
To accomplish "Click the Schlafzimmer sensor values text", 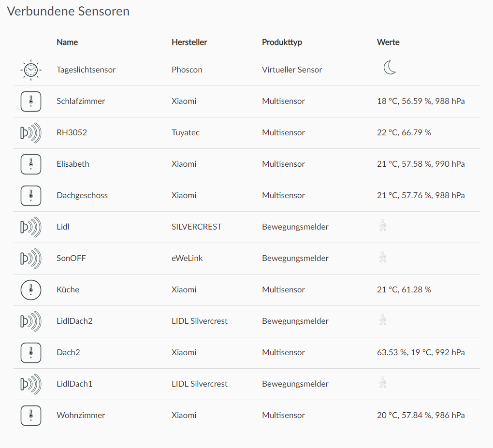I will [x=420, y=101].
